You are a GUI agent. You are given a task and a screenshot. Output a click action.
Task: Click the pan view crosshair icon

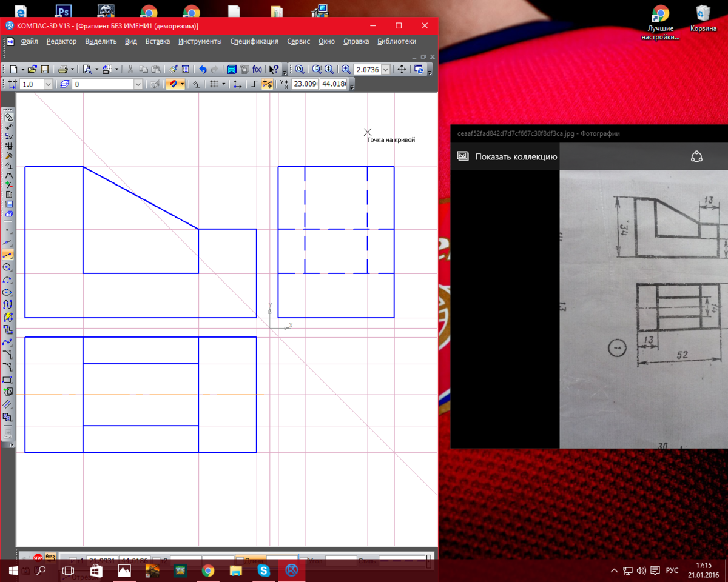[402, 70]
